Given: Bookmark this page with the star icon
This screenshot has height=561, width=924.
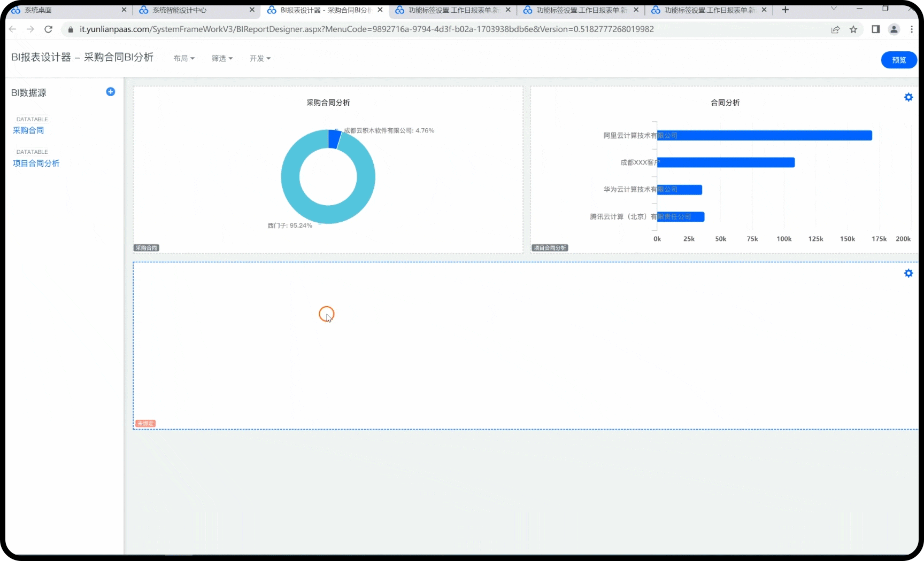Looking at the screenshot, I should (853, 29).
